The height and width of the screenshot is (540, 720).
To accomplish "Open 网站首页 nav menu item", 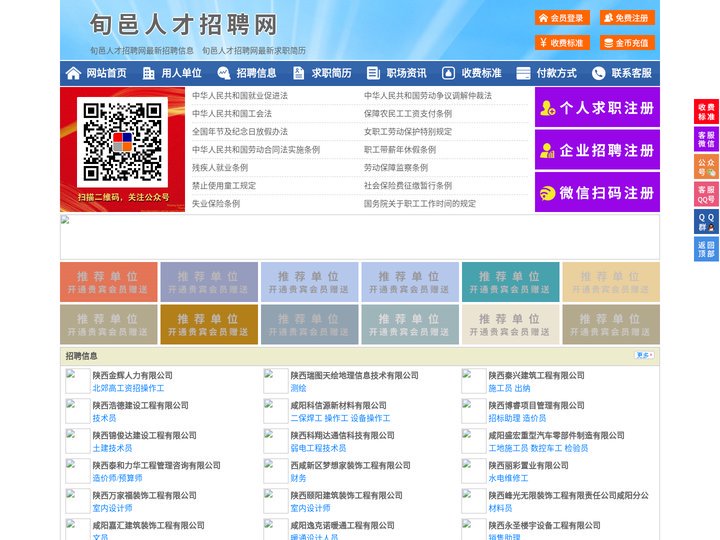I will point(107,73).
